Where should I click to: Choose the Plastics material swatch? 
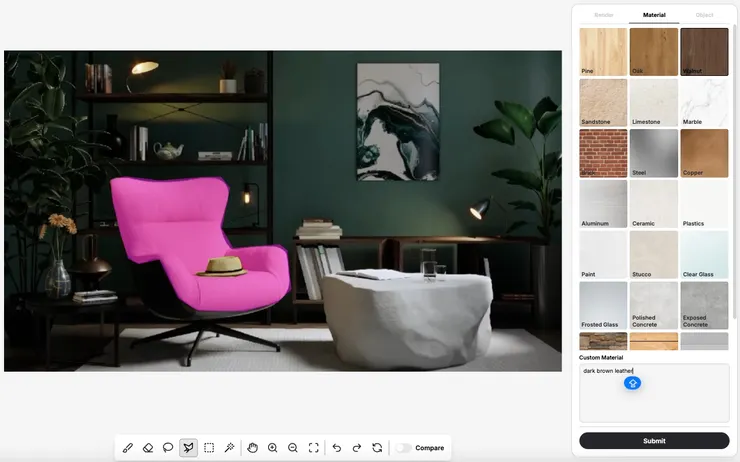pyautogui.click(x=704, y=204)
